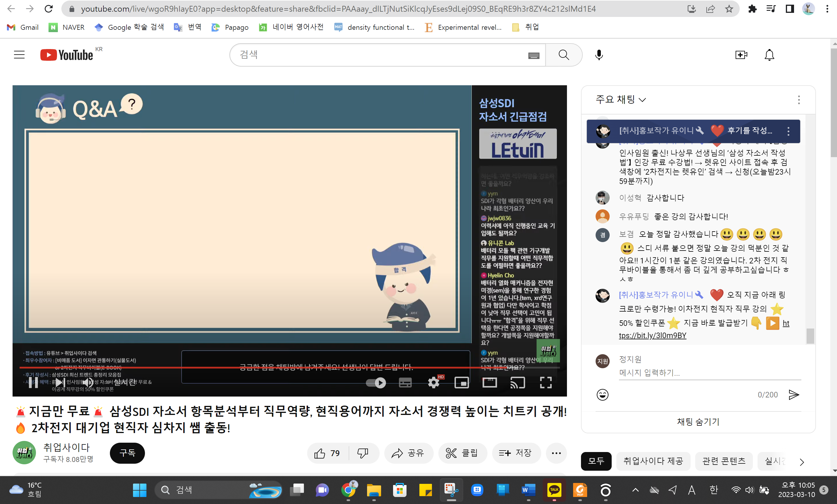Open the create video menu
The width and height of the screenshot is (837, 504).
[x=741, y=55]
